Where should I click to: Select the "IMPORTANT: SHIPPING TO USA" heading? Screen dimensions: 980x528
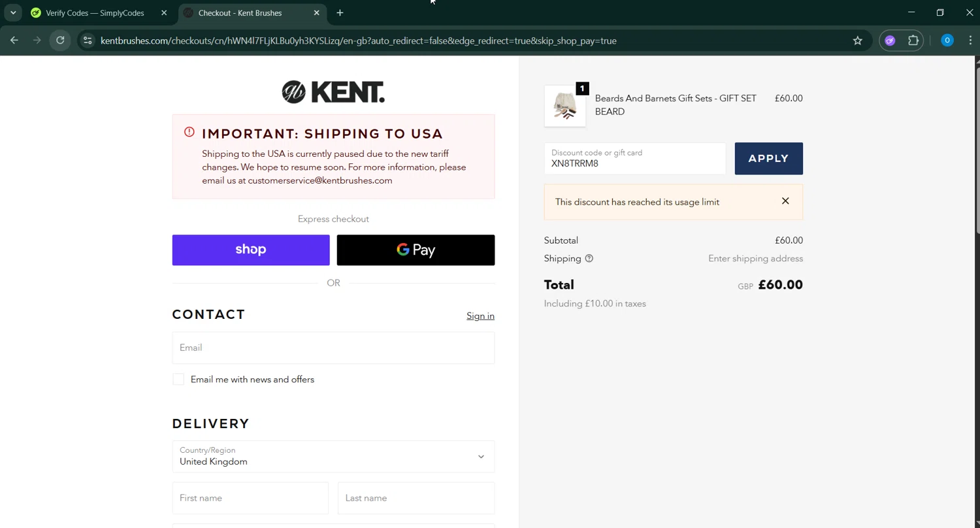(x=322, y=134)
